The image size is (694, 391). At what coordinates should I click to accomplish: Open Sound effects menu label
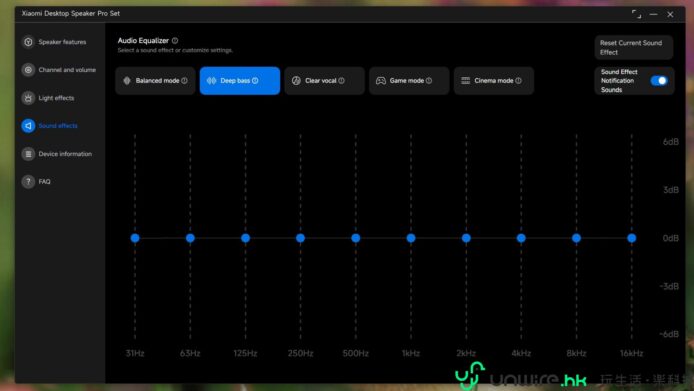tap(58, 126)
